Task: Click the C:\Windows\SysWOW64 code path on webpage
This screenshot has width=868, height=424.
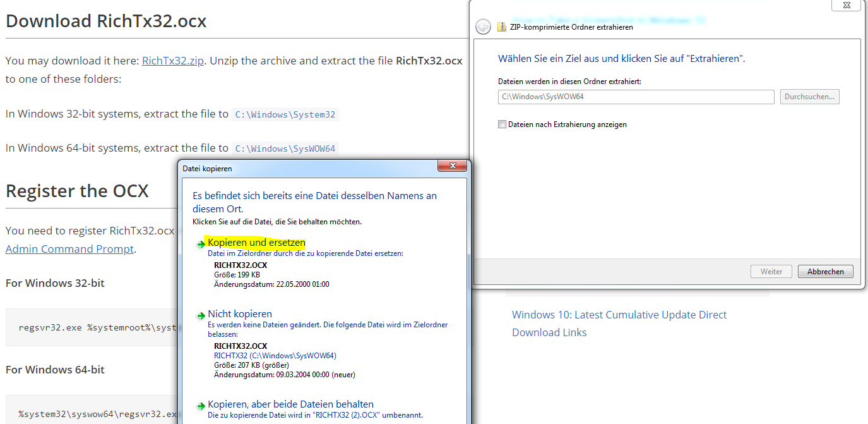Action: point(285,148)
